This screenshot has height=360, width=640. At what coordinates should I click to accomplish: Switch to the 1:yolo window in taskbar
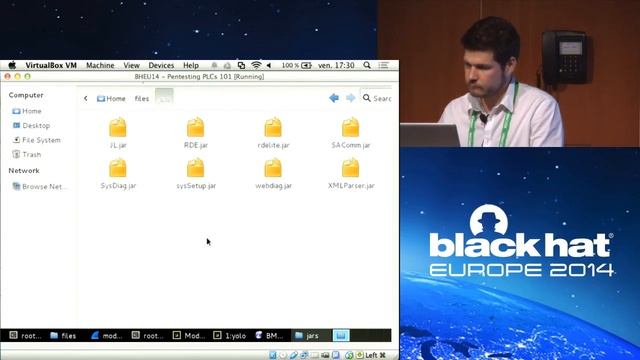(x=230, y=336)
